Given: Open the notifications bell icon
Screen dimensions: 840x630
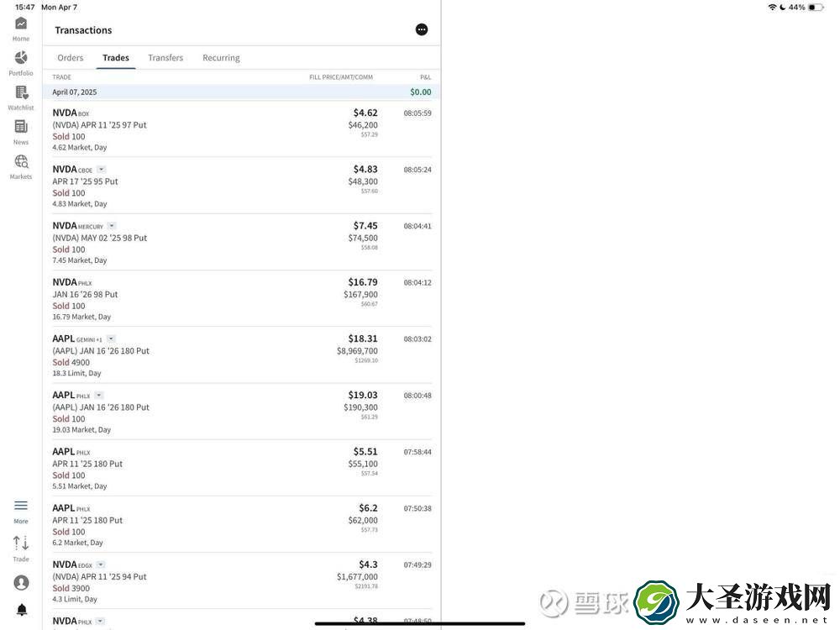Looking at the screenshot, I should pyautogui.click(x=22, y=609).
